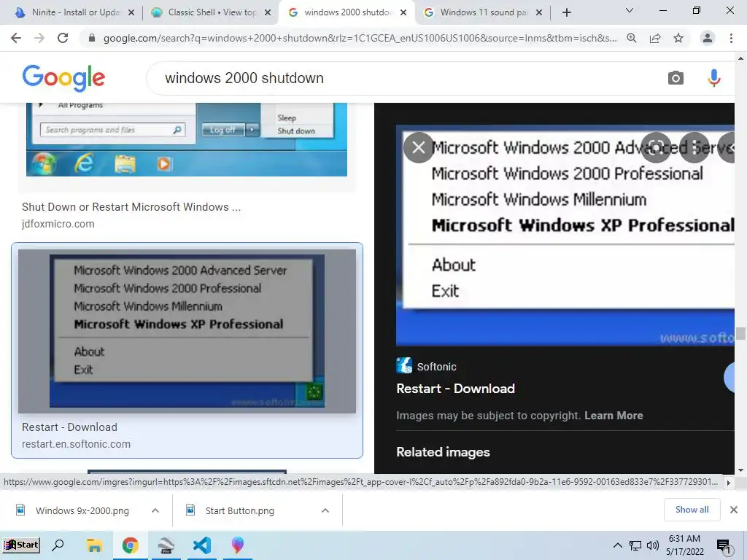Viewport: 747px width, 560px height.
Task: Close the image preview panel
Action: [418, 147]
